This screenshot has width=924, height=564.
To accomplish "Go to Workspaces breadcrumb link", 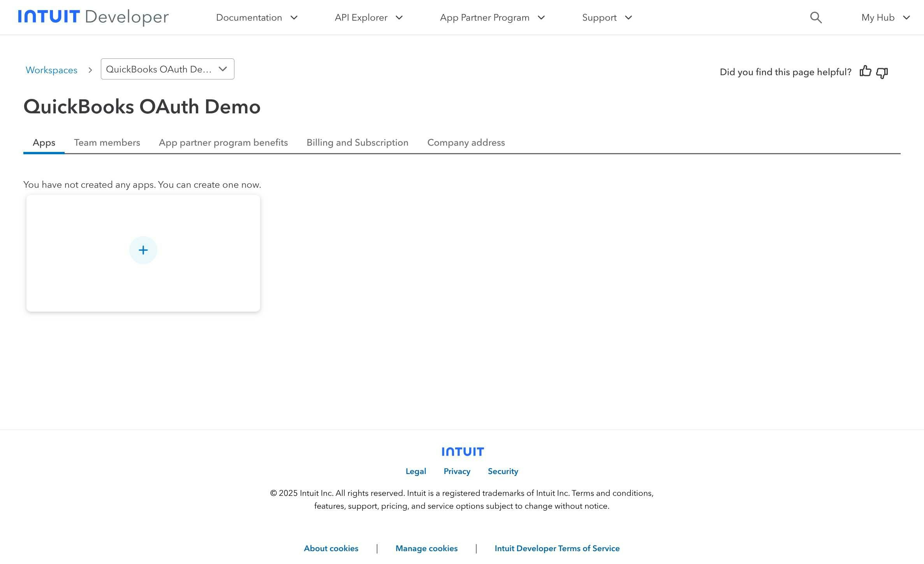I will (x=51, y=70).
